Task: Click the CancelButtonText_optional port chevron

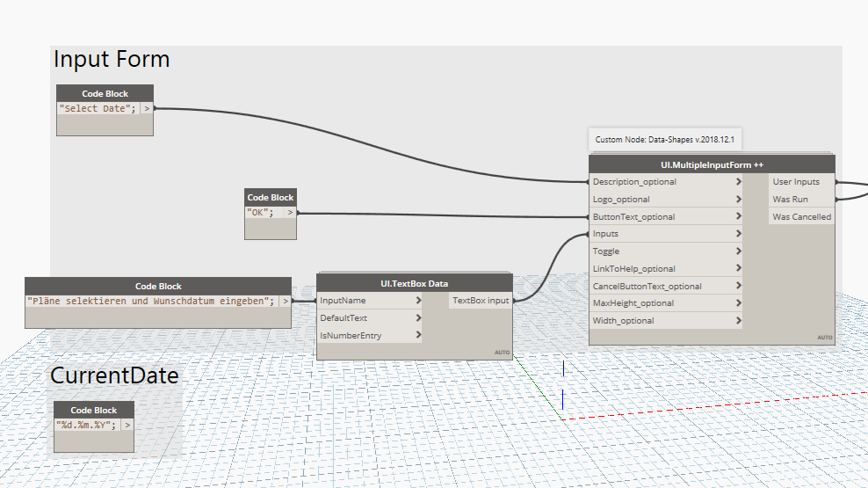Action: 739,286
